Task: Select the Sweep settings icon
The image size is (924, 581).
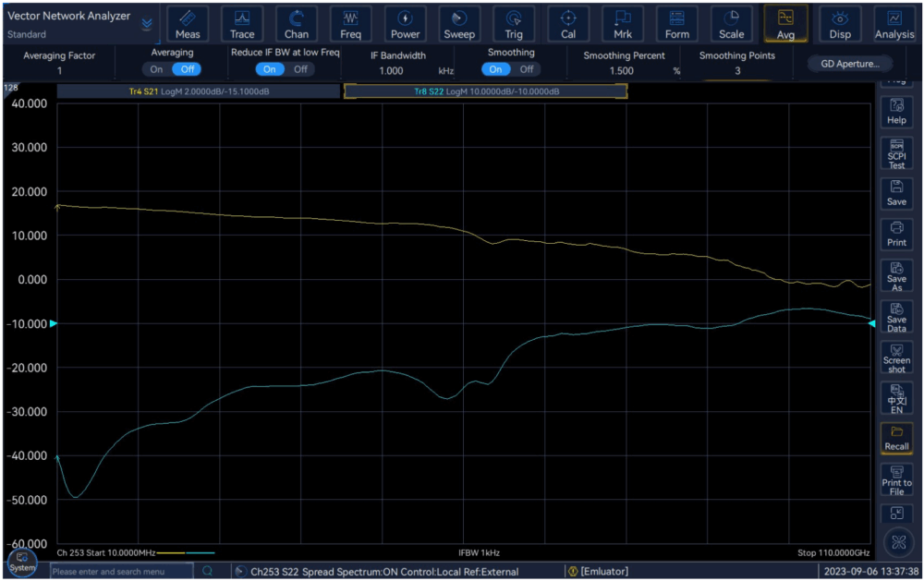Action: [459, 24]
